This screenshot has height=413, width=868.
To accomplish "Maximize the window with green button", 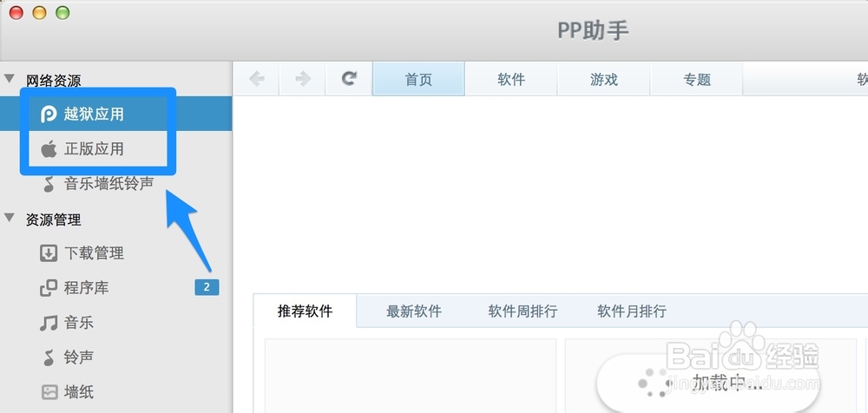I will 62,12.
